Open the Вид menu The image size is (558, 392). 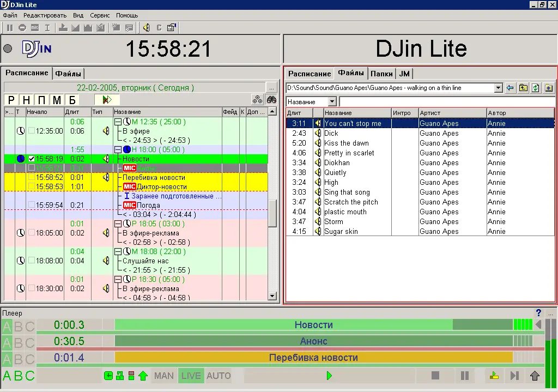[78, 15]
